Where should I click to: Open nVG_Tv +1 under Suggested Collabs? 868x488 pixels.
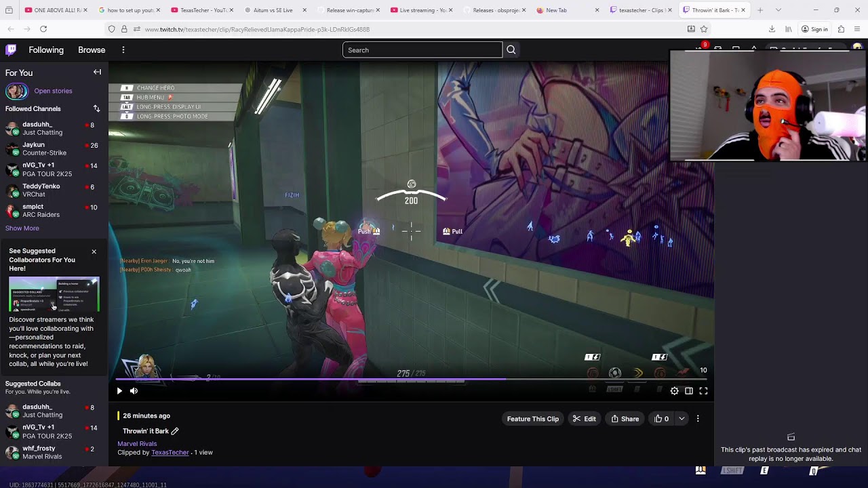point(54,431)
